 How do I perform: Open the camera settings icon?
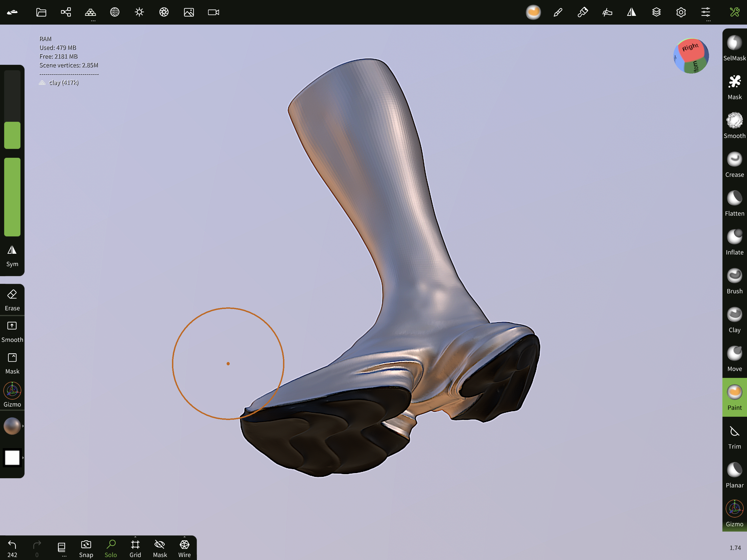pyautogui.click(x=213, y=13)
